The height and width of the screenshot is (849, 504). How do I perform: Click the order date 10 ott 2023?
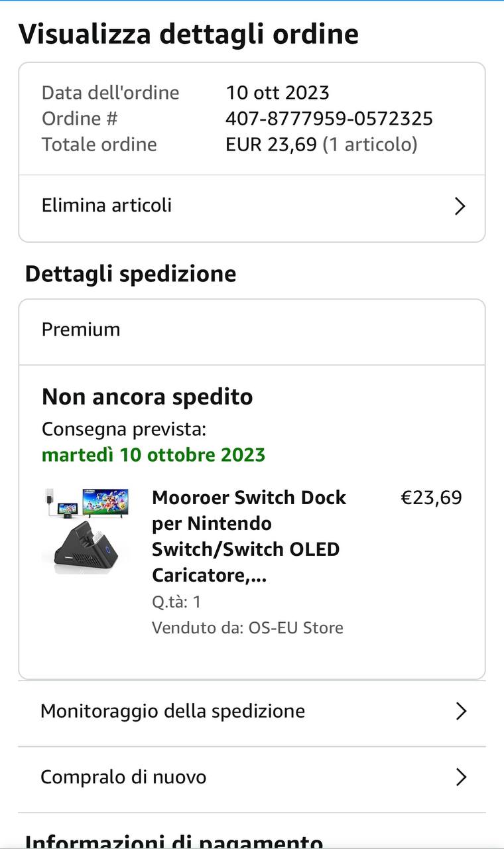(x=277, y=92)
